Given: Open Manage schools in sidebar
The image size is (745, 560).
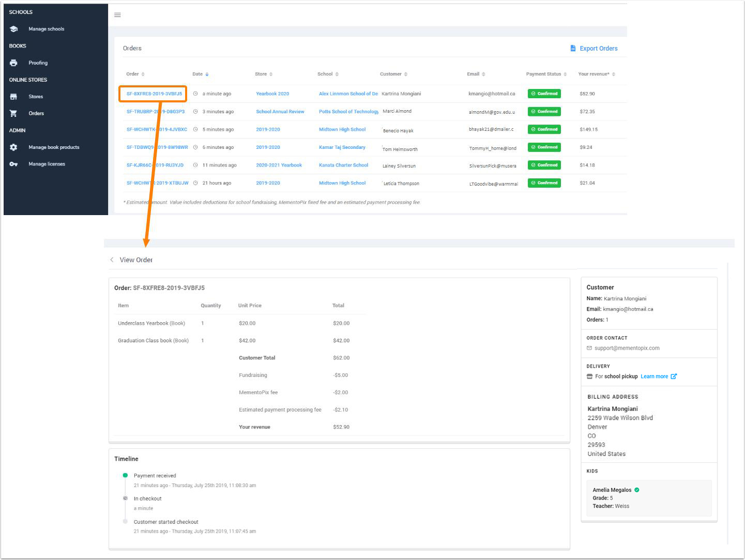Looking at the screenshot, I should point(47,29).
